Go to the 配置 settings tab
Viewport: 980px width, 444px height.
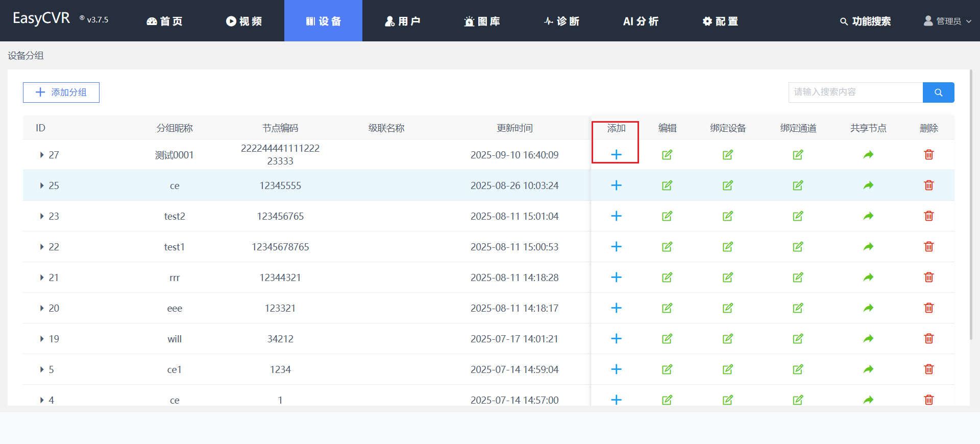[x=720, y=21]
